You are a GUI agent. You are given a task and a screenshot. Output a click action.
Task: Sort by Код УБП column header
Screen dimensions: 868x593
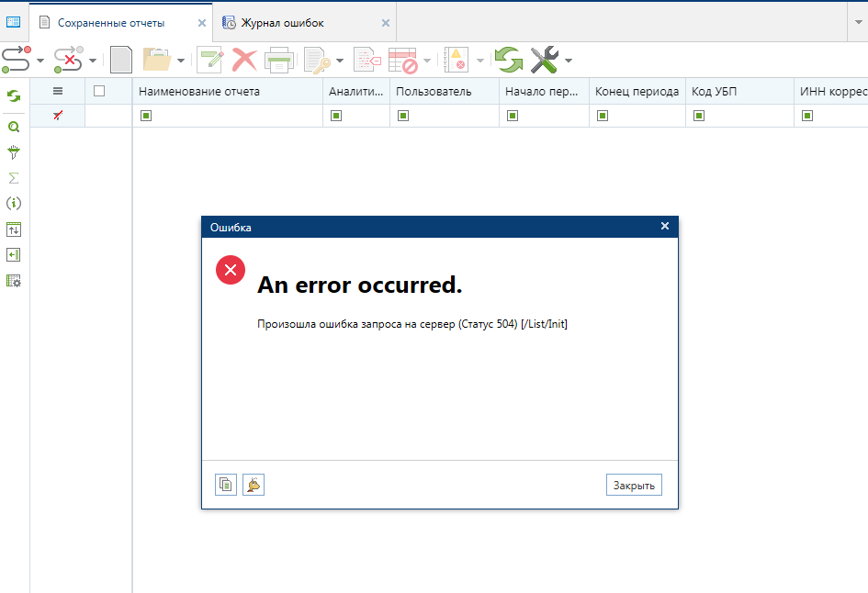[x=739, y=91]
